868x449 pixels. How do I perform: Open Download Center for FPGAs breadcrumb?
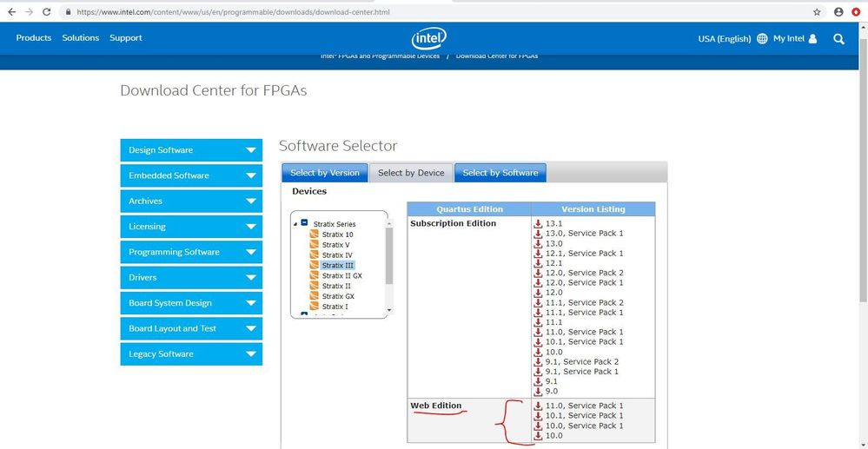[496, 56]
